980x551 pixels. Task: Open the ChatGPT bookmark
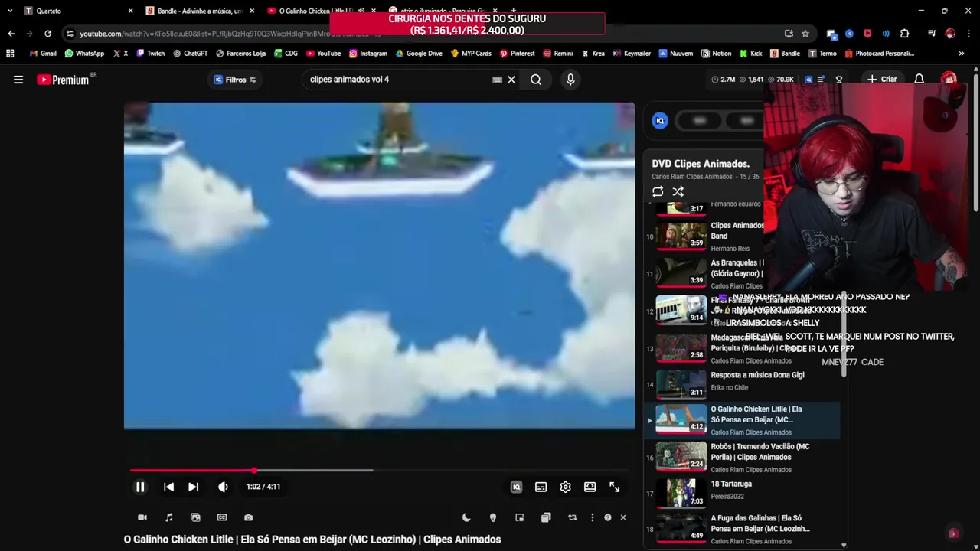[190, 54]
